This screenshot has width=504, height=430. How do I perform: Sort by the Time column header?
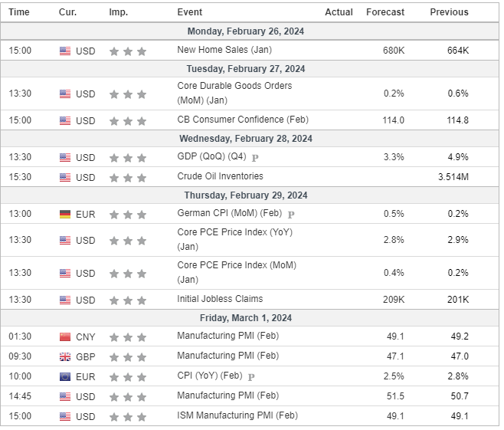[x=19, y=11]
